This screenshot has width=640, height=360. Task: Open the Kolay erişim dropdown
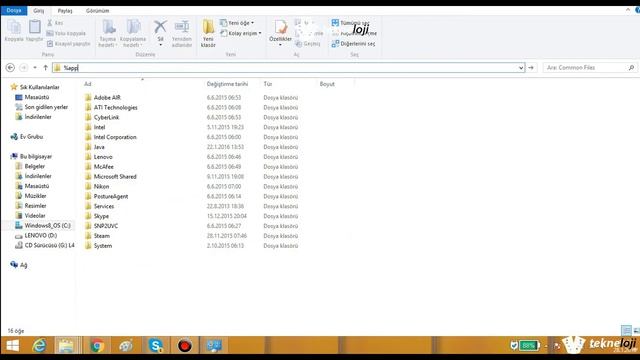pyautogui.click(x=241, y=33)
